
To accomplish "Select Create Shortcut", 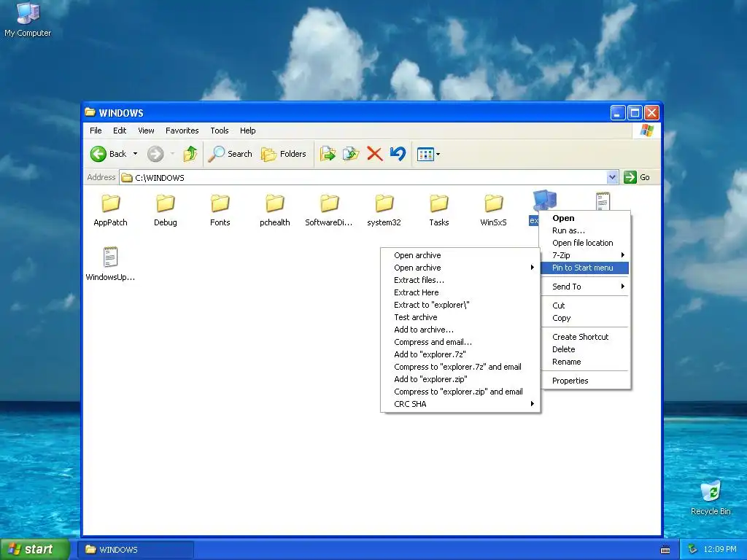I will point(585,337).
